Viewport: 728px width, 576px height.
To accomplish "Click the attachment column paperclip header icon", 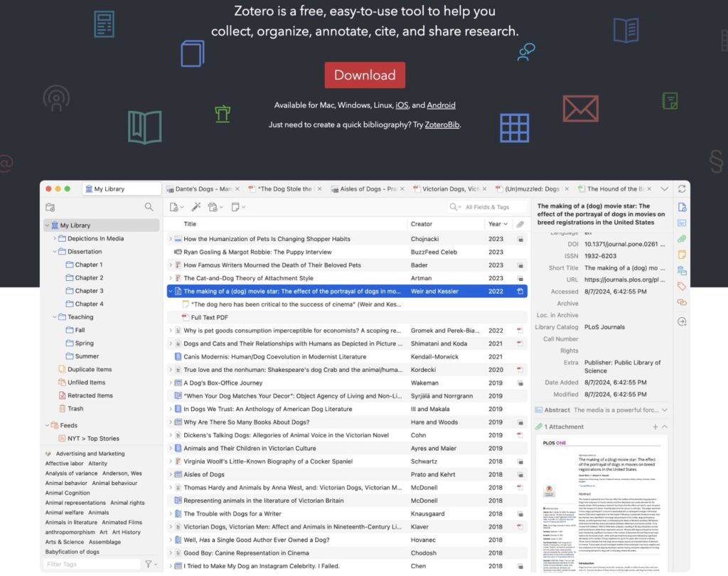I will (520, 224).
